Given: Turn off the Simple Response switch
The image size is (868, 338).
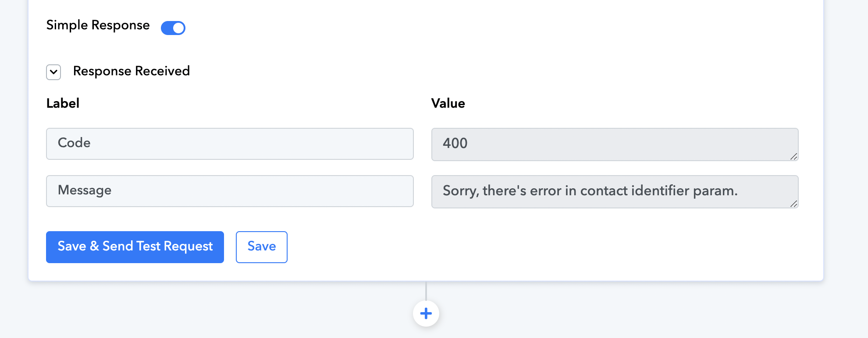Looking at the screenshot, I should click(173, 28).
